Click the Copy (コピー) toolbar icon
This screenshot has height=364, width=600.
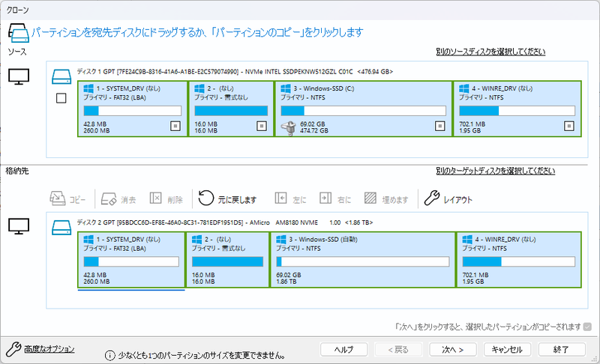pos(58,198)
